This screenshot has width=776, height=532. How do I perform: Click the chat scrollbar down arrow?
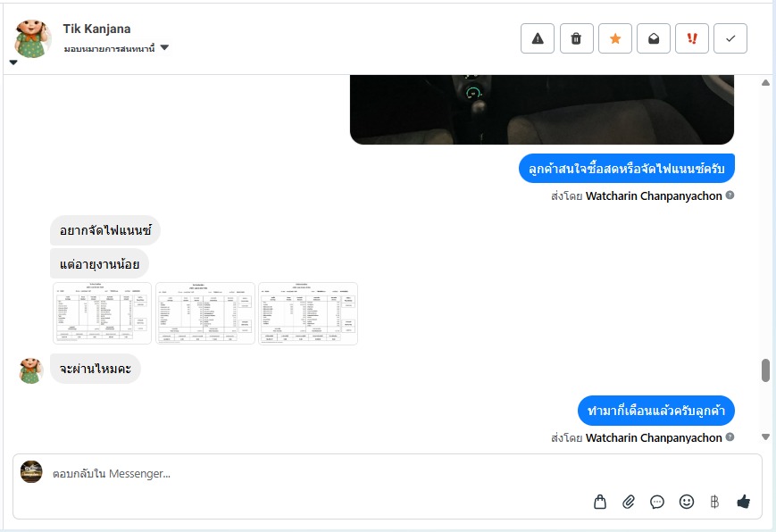coord(765,437)
